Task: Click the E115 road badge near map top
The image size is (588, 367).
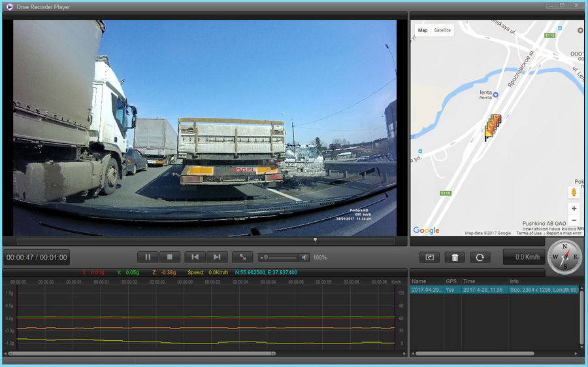Action: tap(549, 35)
